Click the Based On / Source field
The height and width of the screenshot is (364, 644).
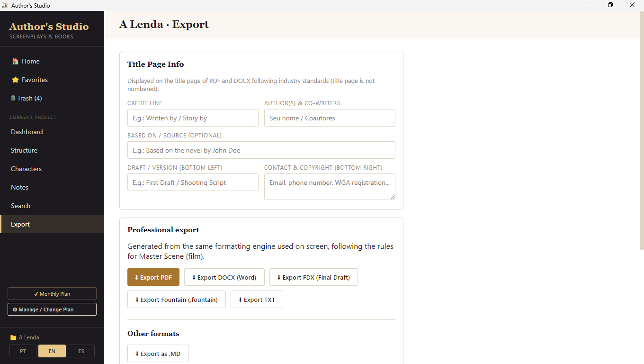click(x=261, y=150)
